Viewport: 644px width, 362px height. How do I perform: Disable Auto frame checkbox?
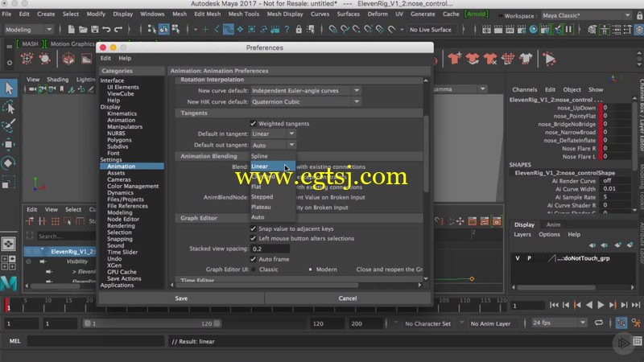click(x=253, y=259)
